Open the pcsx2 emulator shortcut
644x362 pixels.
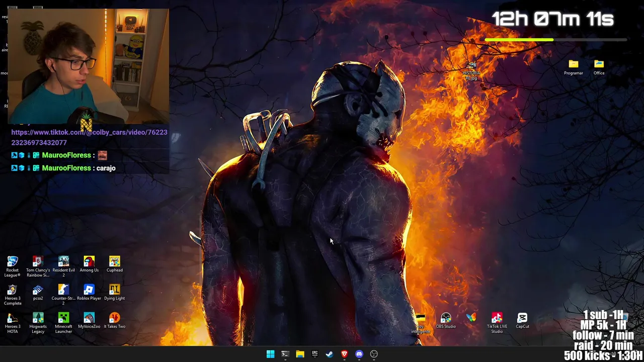click(38, 293)
